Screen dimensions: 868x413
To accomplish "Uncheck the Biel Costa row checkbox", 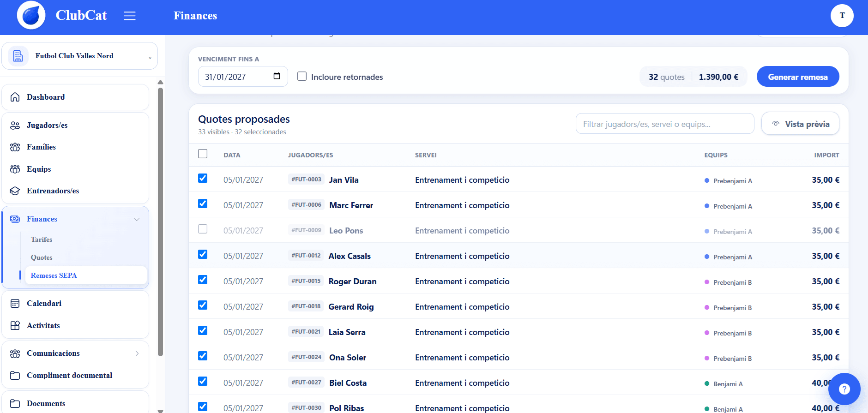I will [x=203, y=381].
